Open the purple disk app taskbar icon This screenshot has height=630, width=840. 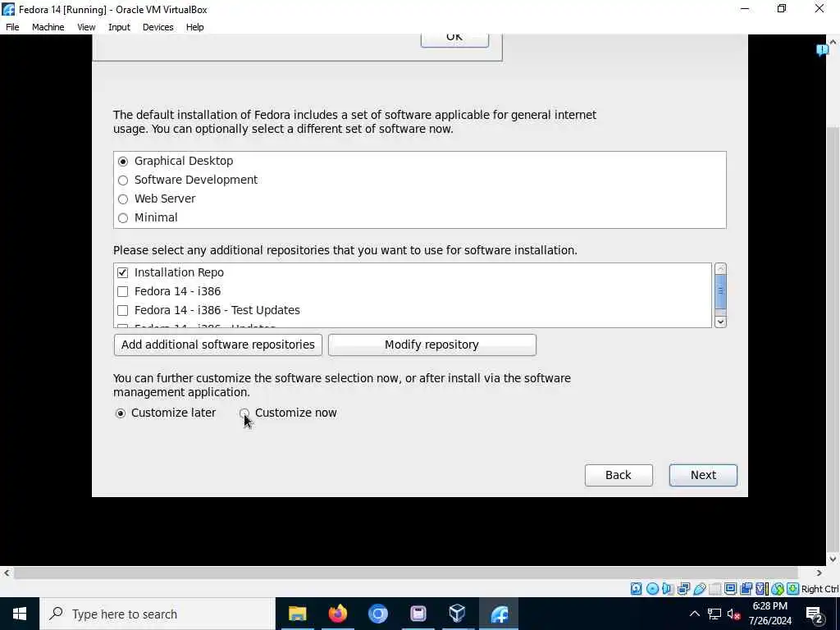click(x=418, y=614)
